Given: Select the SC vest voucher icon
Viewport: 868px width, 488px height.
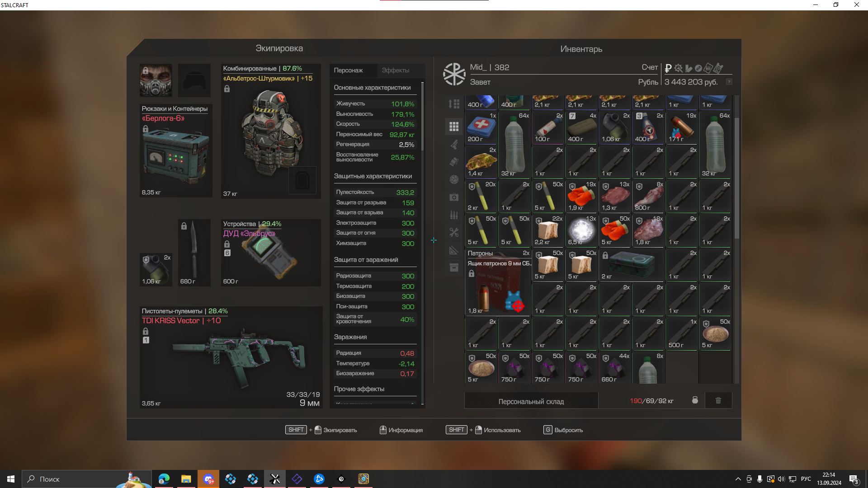Looking at the screenshot, I should pos(718,68).
